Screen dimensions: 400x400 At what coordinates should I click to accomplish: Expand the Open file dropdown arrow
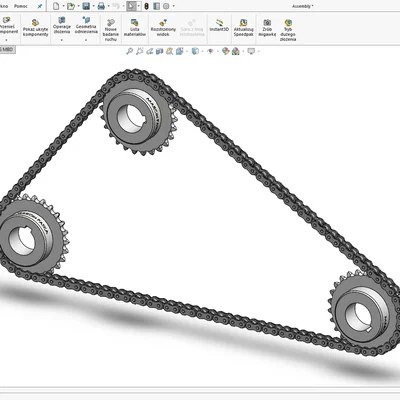point(79,6)
